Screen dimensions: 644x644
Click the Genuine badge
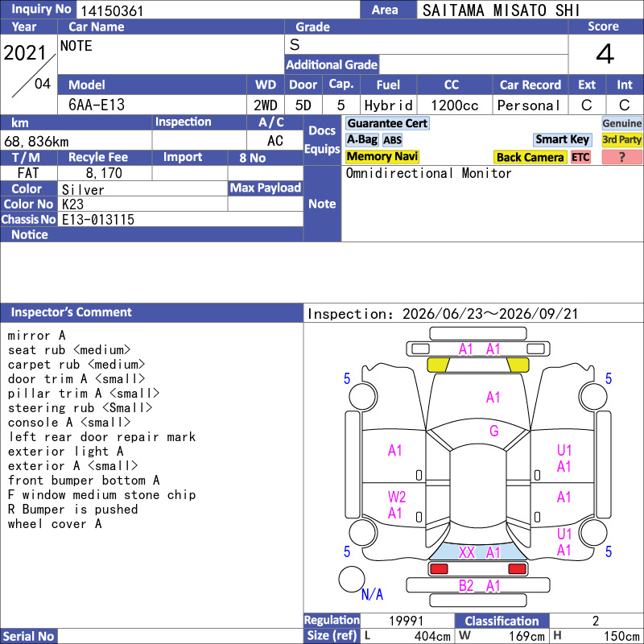pyautogui.click(x=621, y=123)
